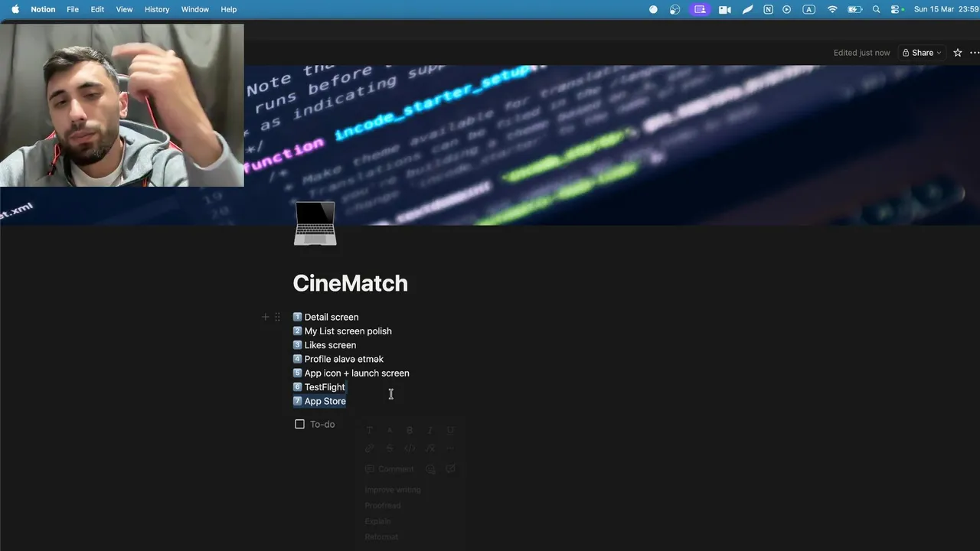Click the equation icon in the formatting popup
980x551 pixels.
(x=430, y=448)
